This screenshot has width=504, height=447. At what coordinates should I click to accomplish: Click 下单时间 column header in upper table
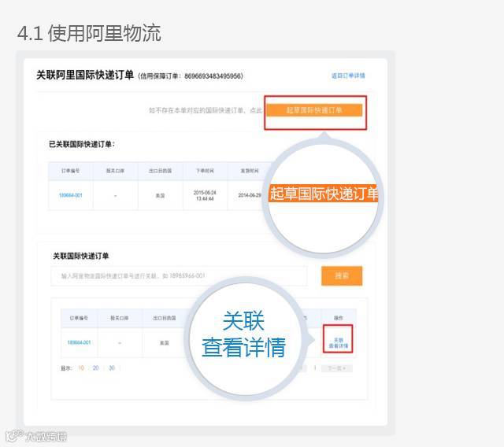point(205,171)
